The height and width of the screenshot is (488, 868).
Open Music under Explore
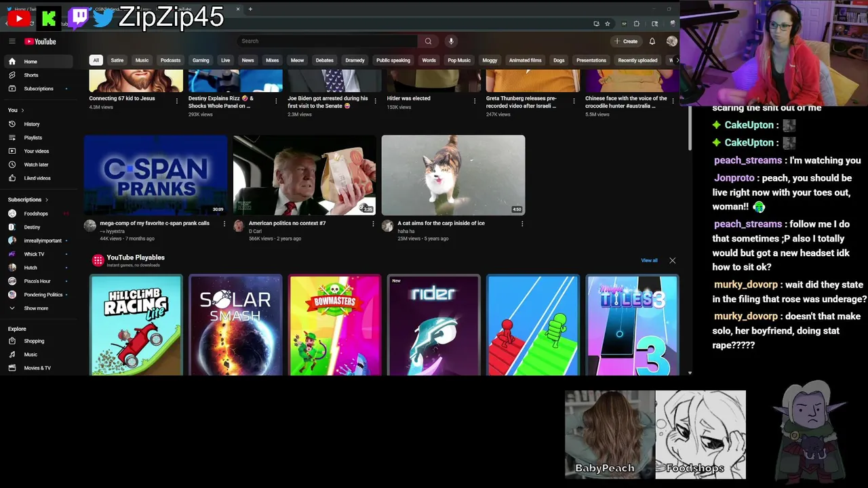pyautogui.click(x=39, y=354)
